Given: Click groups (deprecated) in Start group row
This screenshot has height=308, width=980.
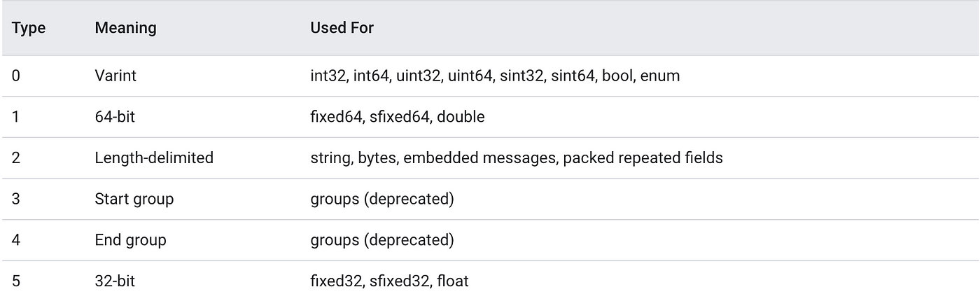Looking at the screenshot, I should (381, 199).
